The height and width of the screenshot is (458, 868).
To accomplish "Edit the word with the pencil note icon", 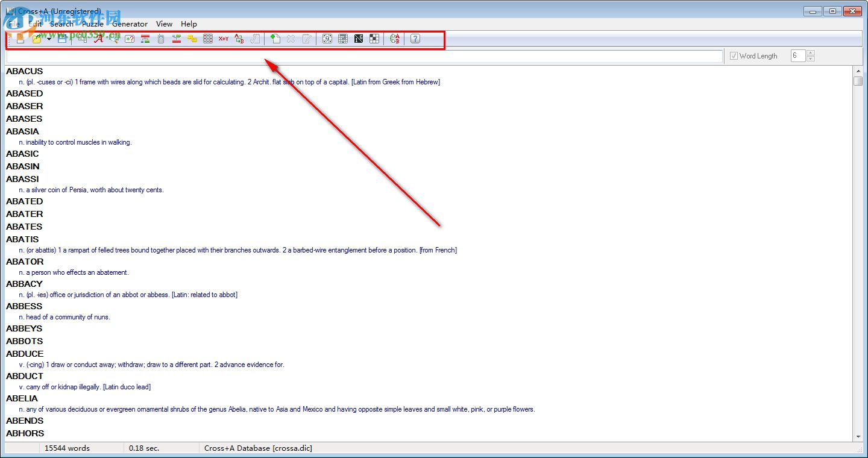I will tap(307, 39).
